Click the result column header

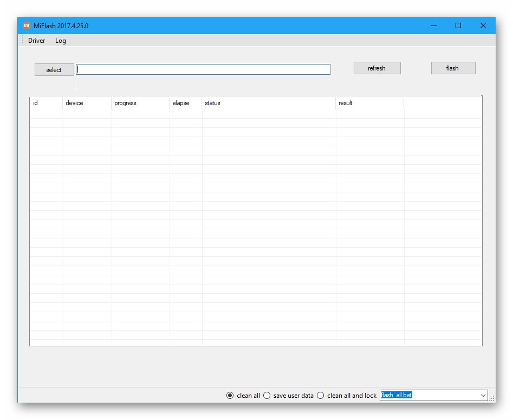pyautogui.click(x=369, y=103)
